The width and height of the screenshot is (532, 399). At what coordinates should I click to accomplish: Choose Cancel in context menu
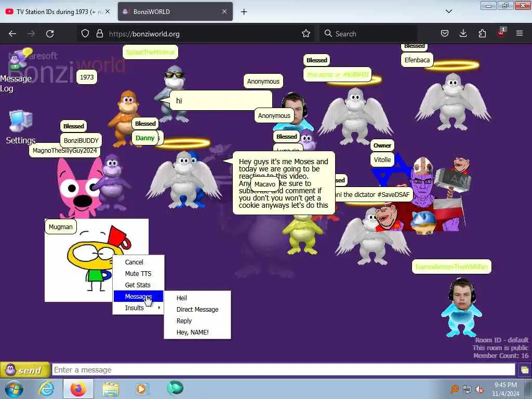coord(134,262)
